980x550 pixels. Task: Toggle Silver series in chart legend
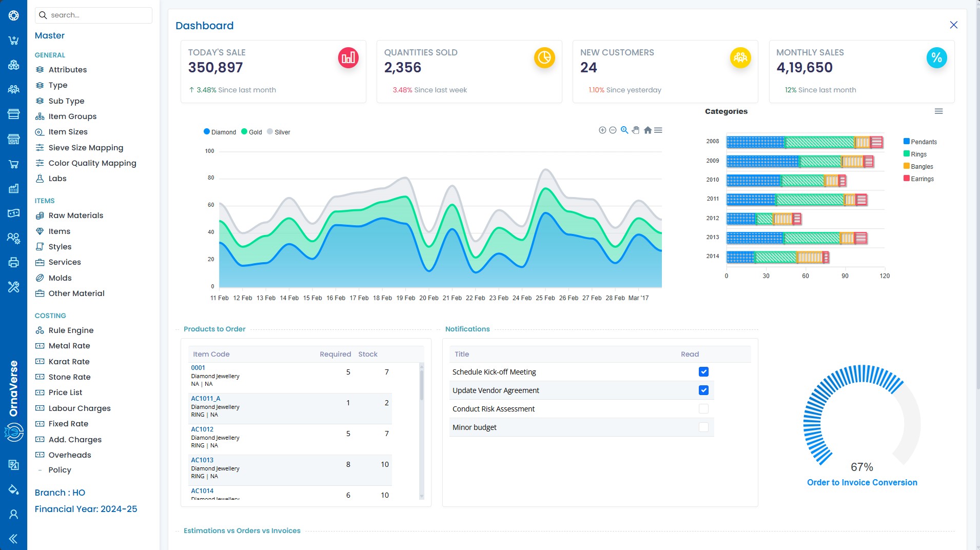[x=279, y=132]
